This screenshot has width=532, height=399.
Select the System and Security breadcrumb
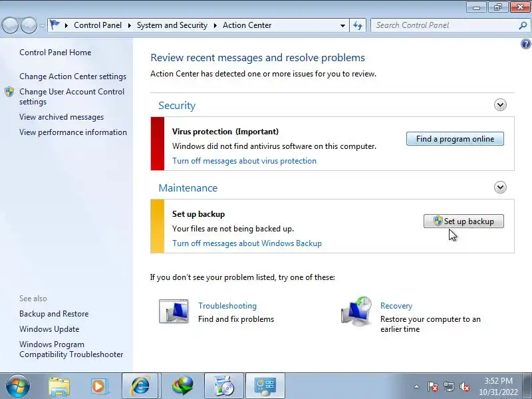click(172, 25)
